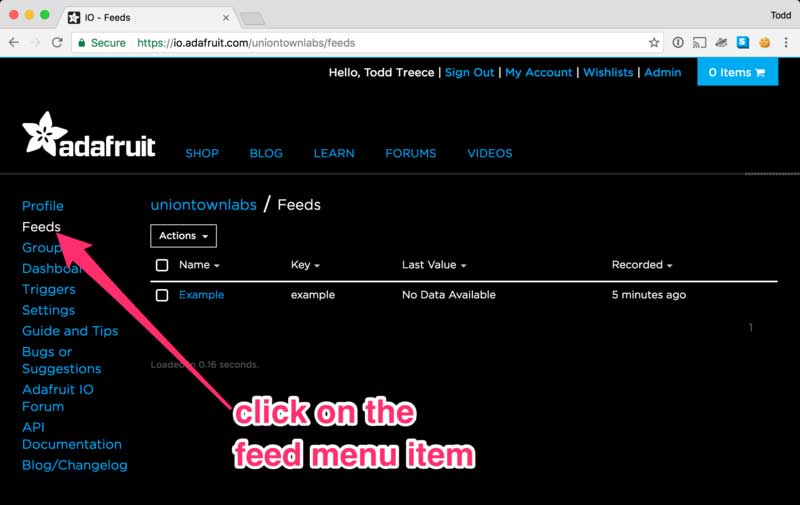The width and height of the screenshot is (800, 505).
Task: Open the SHOP navigation menu item
Action: coord(202,153)
